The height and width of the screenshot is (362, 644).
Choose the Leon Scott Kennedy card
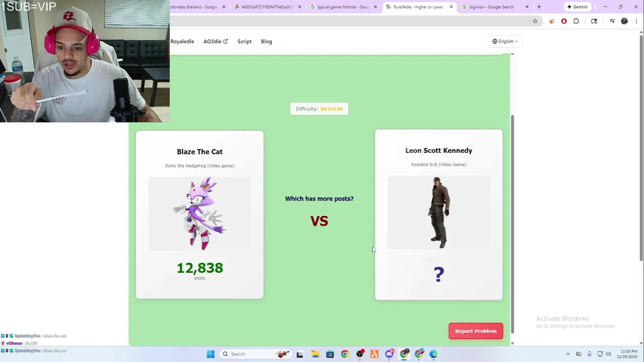439,215
